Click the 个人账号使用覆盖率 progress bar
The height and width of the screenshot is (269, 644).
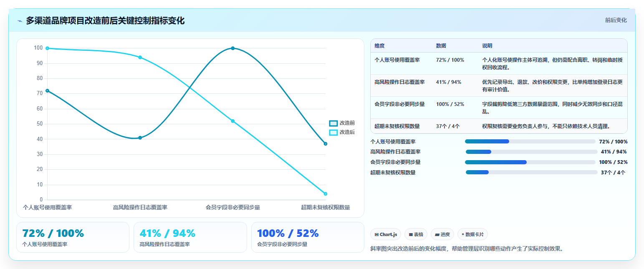(x=530, y=141)
